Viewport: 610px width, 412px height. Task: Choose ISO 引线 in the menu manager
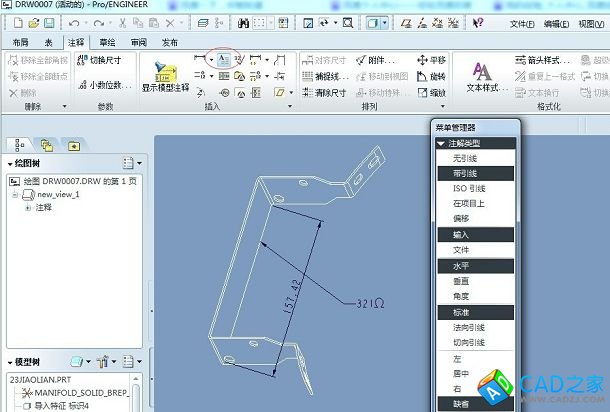coord(469,188)
